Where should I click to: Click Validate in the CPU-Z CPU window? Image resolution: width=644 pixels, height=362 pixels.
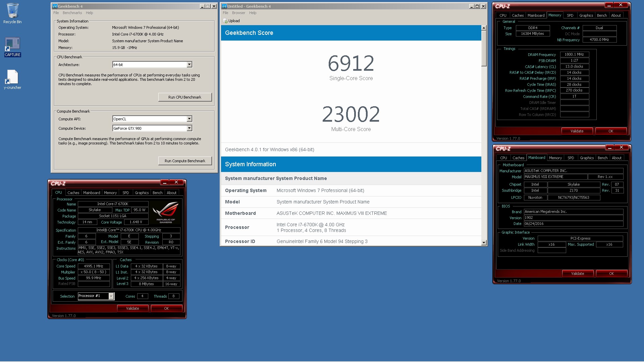tap(132, 308)
